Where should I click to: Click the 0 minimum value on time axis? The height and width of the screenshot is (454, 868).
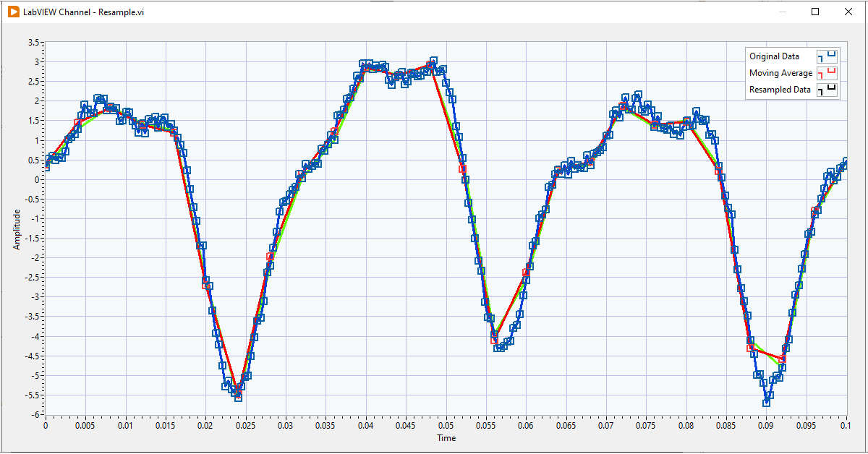point(46,427)
